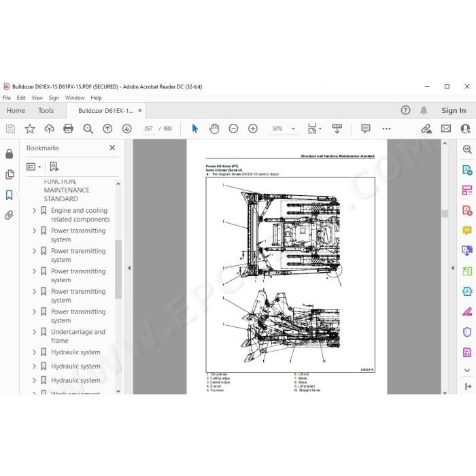Click the page number input field

pos(148,129)
